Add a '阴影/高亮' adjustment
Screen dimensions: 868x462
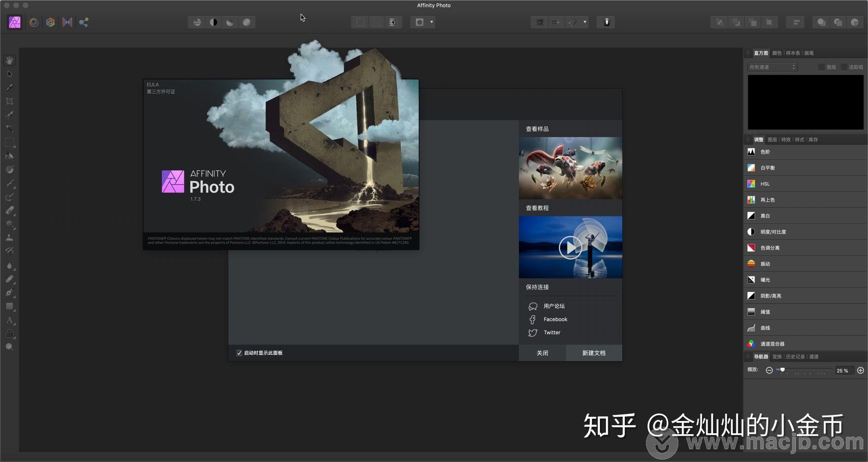coord(805,296)
